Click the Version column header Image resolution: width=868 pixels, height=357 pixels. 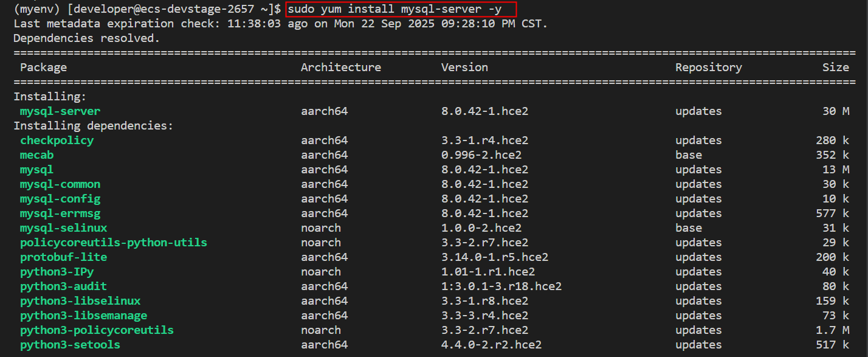coord(464,68)
